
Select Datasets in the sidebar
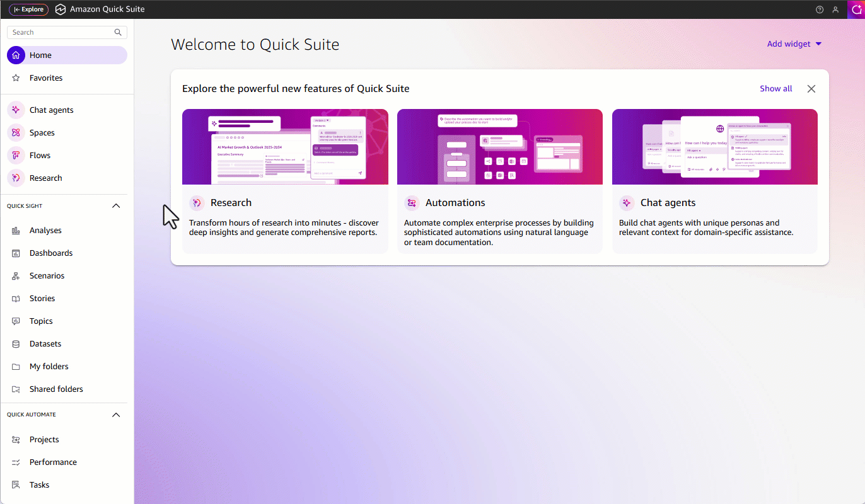(x=45, y=344)
